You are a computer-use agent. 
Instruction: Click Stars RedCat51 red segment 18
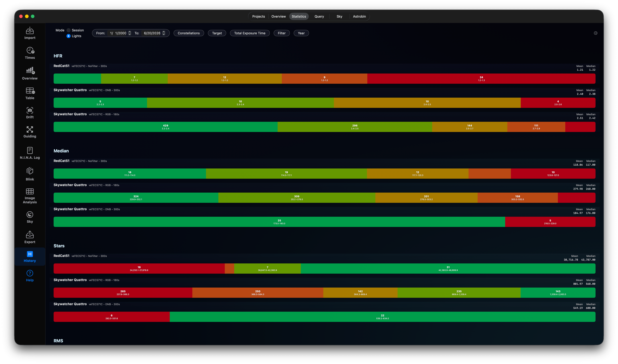coord(139,268)
